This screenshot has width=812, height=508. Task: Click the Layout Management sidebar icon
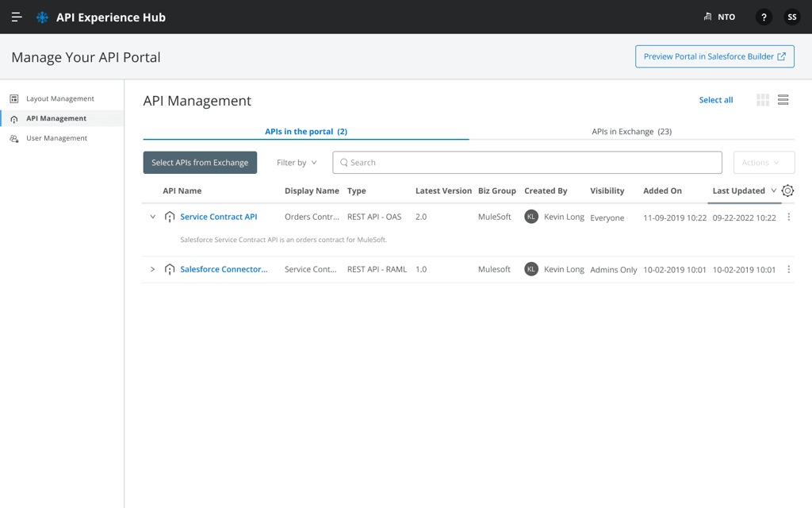[x=14, y=98]
